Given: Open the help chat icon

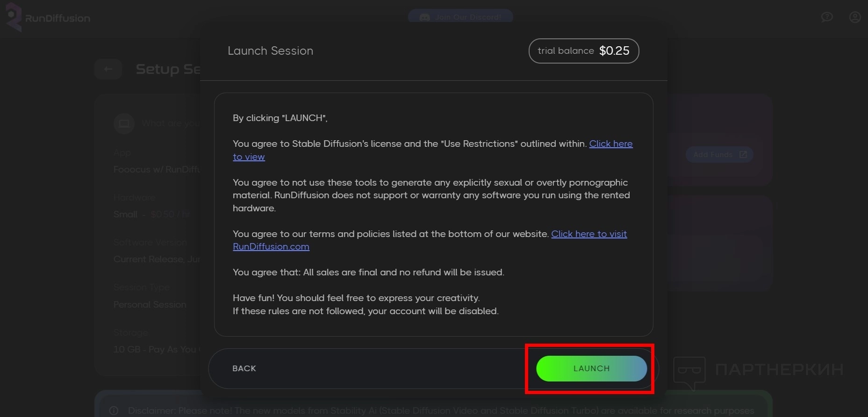Looking at the screenshot, I should [x=827, y=17].
